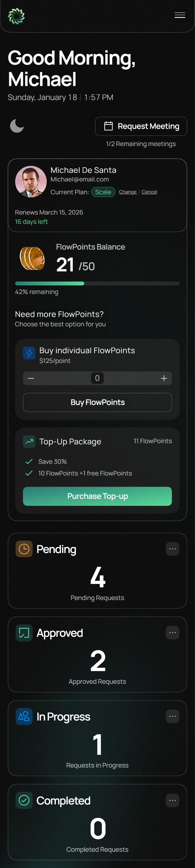Click the green swirl app logo
The height and width of the screenshot is (868, 195).
pos(16,16)
